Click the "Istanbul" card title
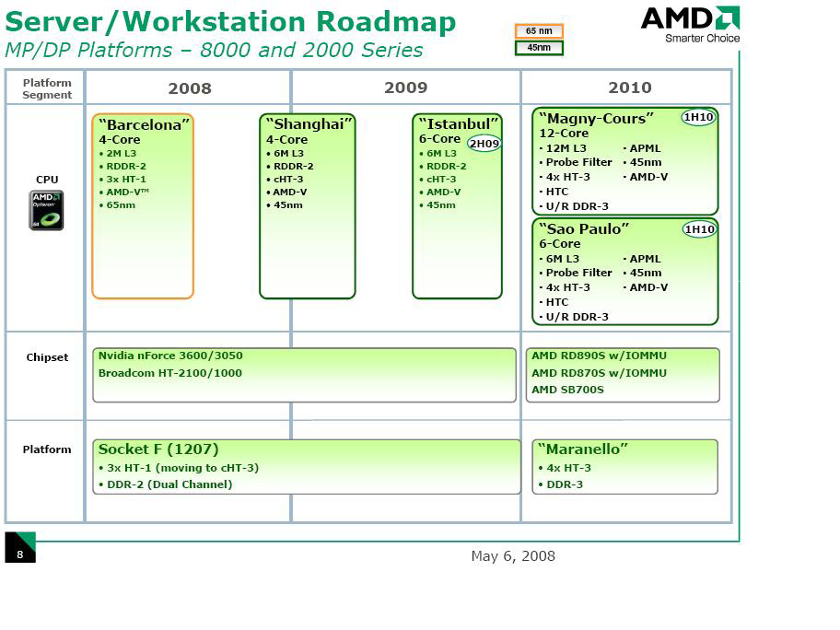This screenshot has width=840, height=630. pyautogui.click(x=459, y=124)
